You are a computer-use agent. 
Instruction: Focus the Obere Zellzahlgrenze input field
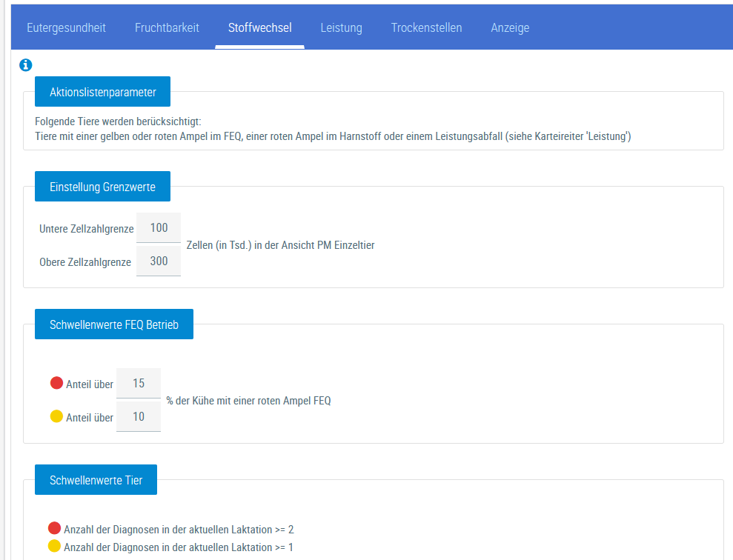[x=159, y=261]
